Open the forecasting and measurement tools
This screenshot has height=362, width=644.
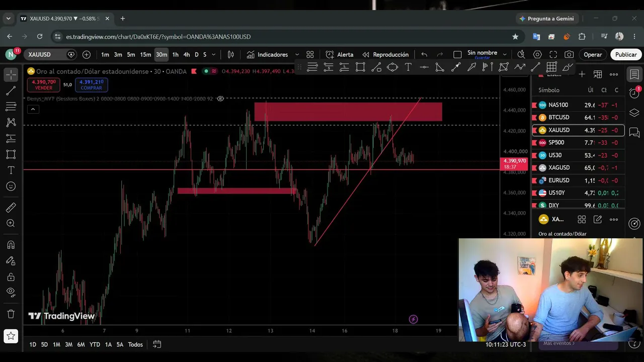[x=11, y=138]
